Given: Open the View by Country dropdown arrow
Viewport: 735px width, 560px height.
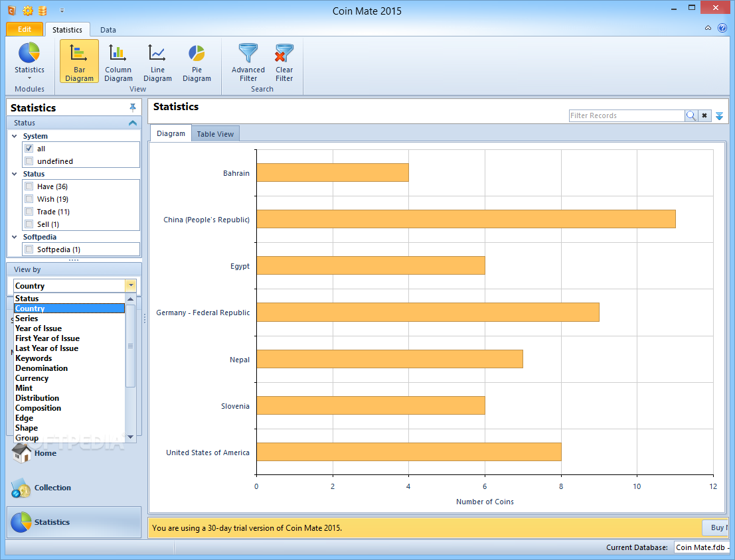Looking at the screenshot, I should pos(131,285).
